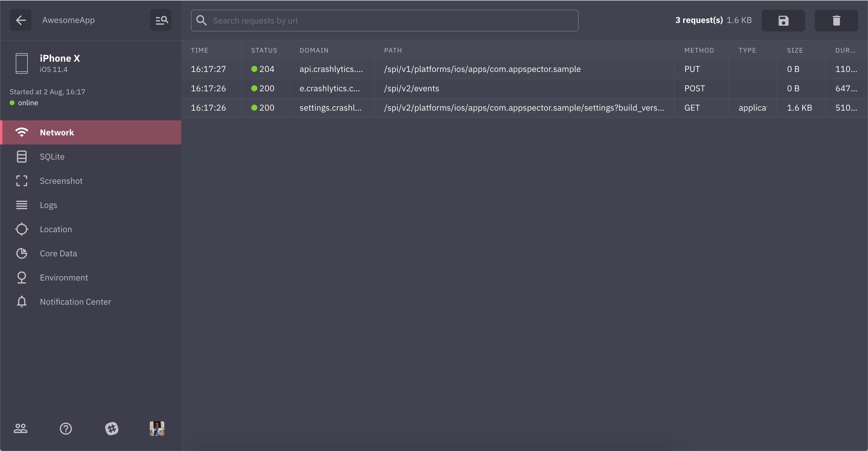Click the Location crosshair icon
This screenshot has width=868, height=451.
click(21, 229)
